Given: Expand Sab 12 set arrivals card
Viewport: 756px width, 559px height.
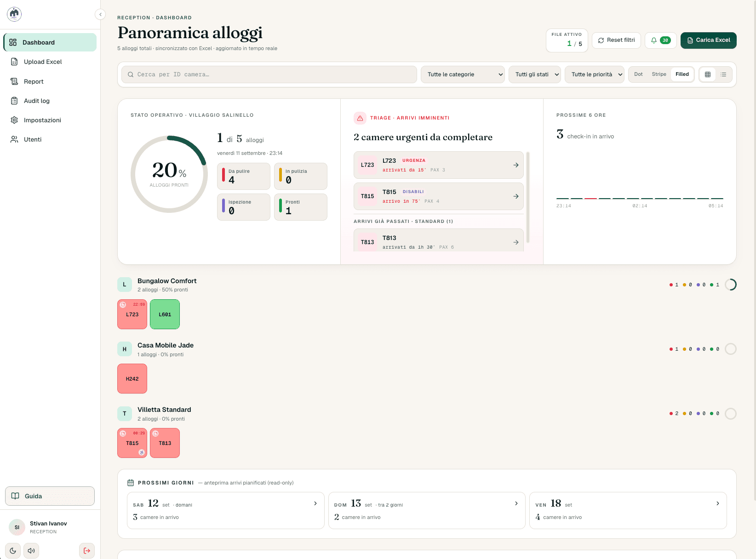Looking at the screenshot, I should click(x=226, y=511).
